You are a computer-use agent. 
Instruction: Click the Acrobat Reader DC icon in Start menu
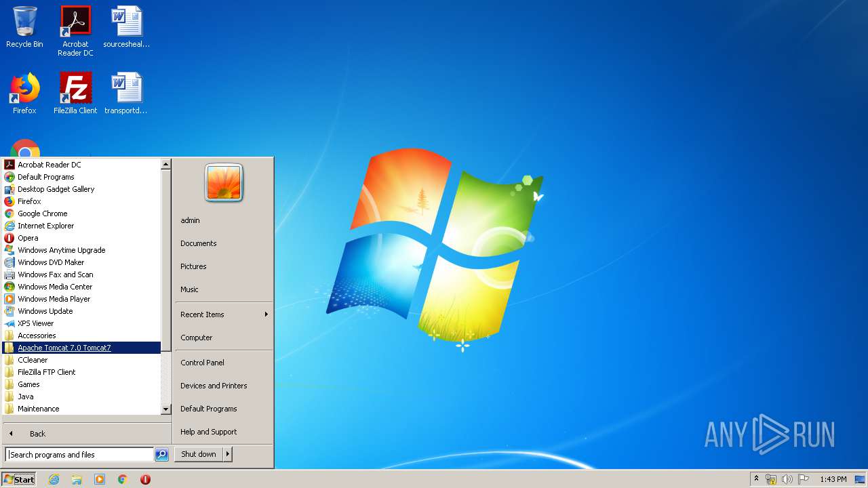coord(9,165)
